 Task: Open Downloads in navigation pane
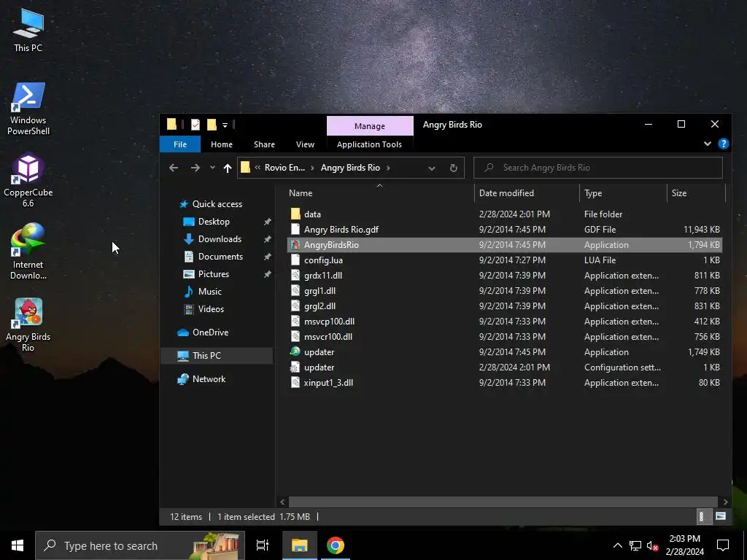click(x=220, y=239)
